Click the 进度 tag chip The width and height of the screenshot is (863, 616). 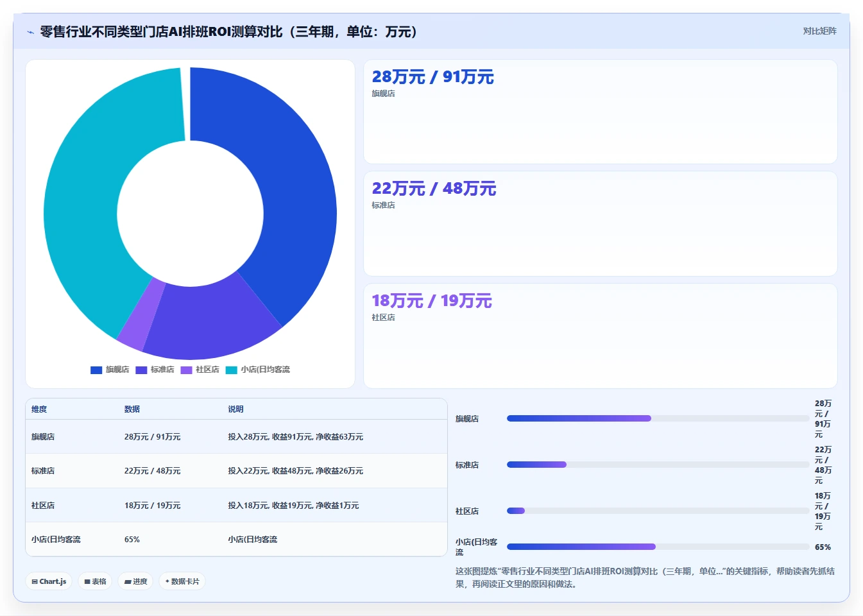[135, 581]
